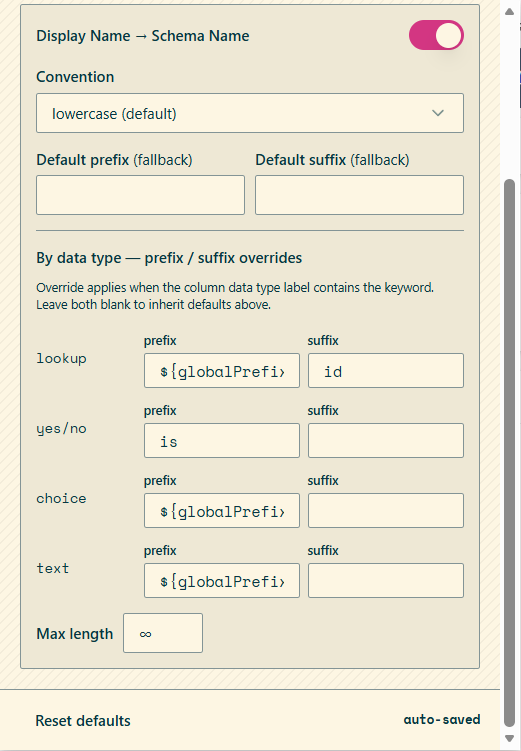Click the vertical scrollbar thumb

point(510,453)
